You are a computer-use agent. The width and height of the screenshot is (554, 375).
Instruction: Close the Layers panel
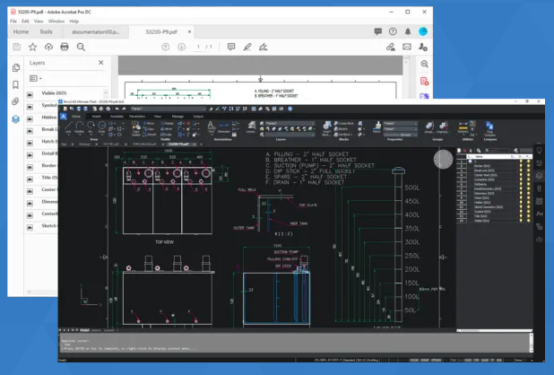coord(101,63)
